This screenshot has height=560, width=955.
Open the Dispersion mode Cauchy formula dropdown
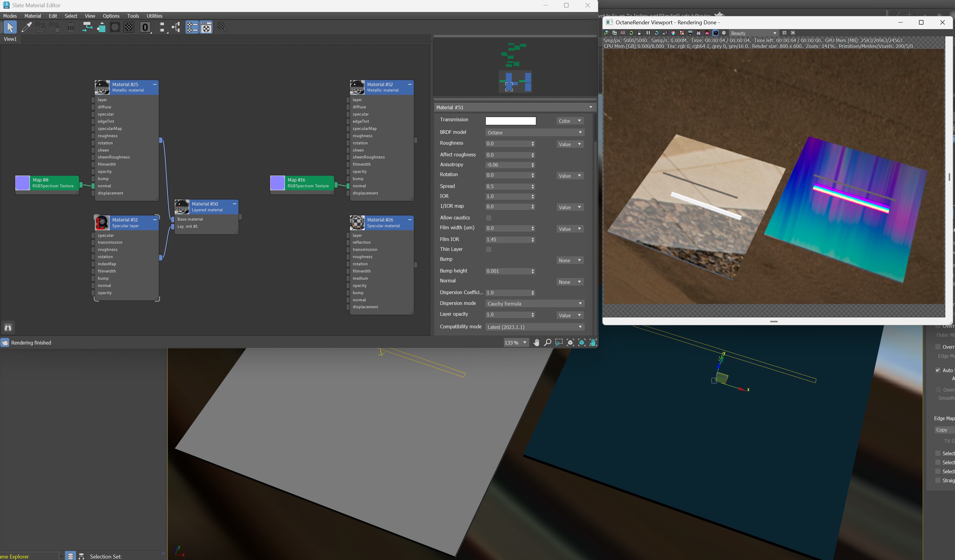[x=534, y=303]
